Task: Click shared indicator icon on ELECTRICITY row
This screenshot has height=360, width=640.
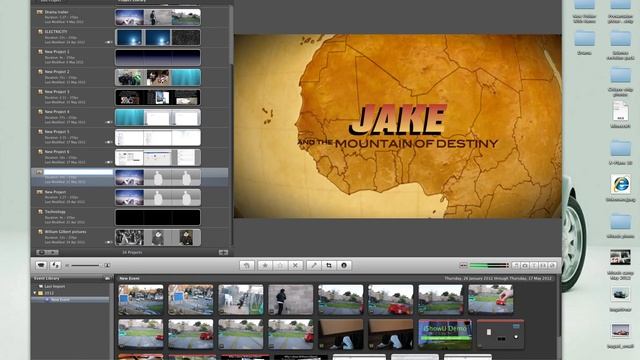Action: tap(109, 42)
